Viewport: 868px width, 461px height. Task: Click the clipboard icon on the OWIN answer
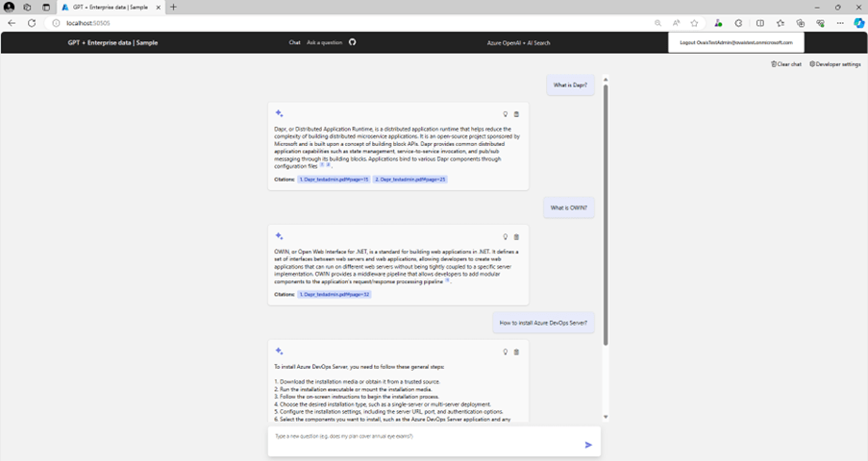pyautogui.click(x=516, y=236)
